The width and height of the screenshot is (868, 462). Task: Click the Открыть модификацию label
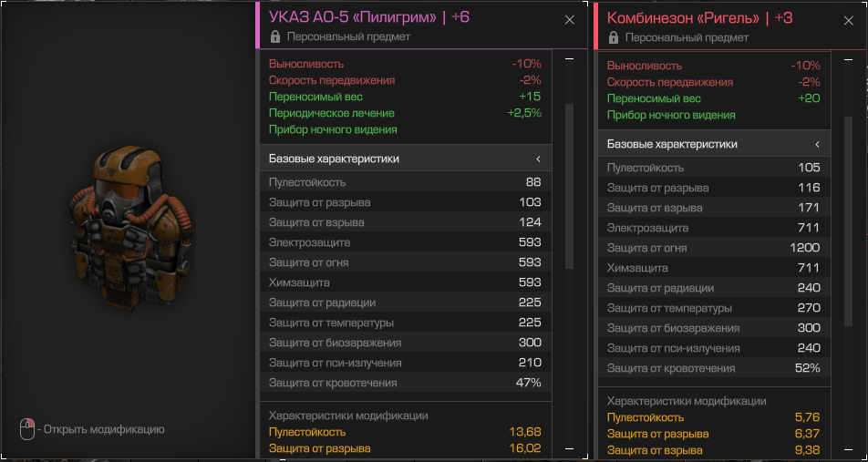pos(104,429)
